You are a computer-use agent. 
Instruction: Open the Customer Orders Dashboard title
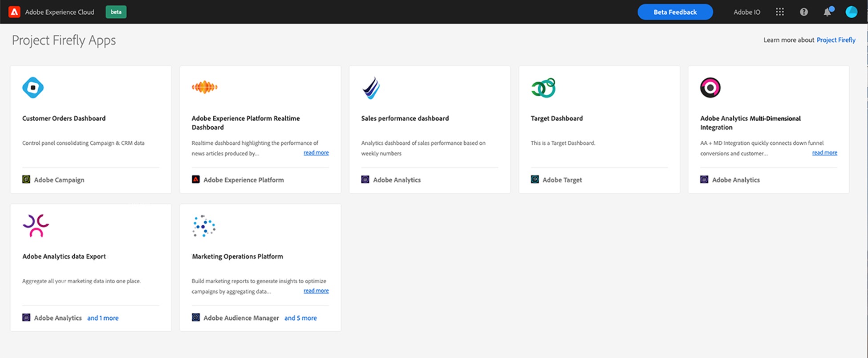64,118
